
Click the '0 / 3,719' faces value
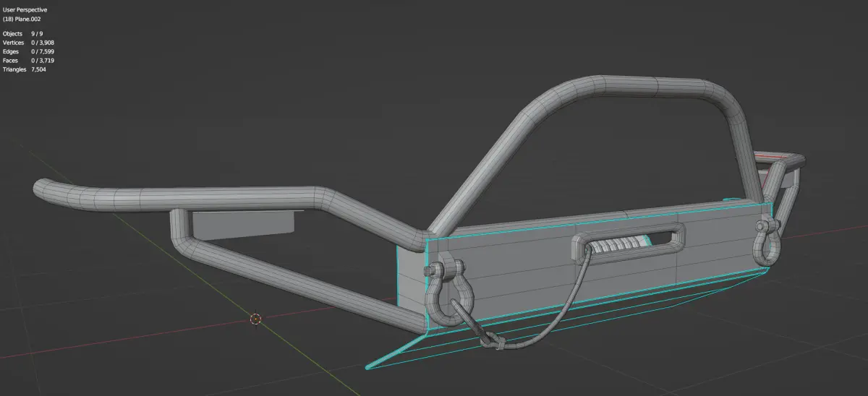[x=43, y=61]
